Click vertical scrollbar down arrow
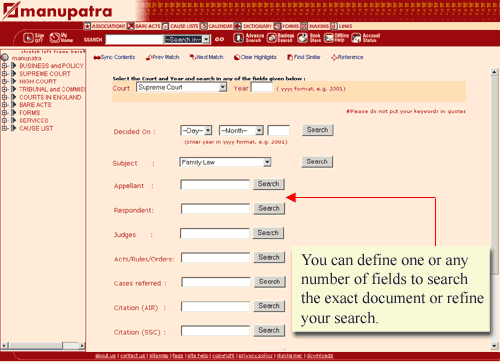The height and width of the screenshot is (362, 500). 495,346
